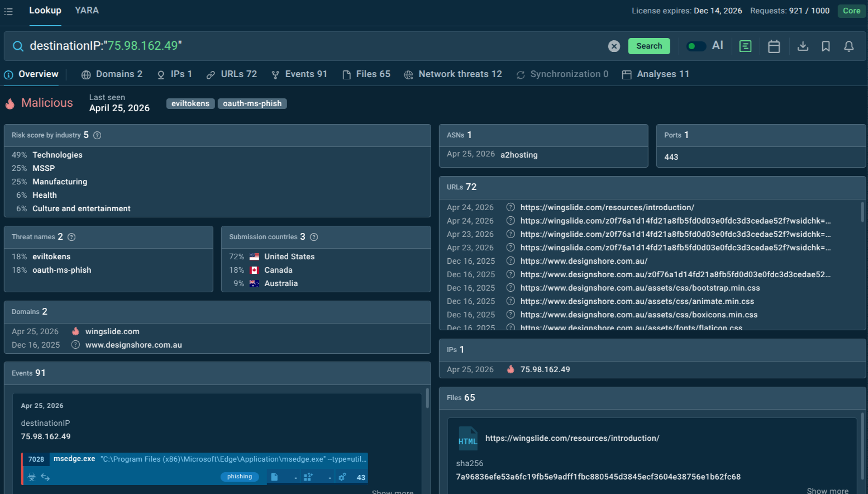Toggle the AI switch in the search bar
The height and width of the screenshot is (494, 868).
[x=696, y=46]
